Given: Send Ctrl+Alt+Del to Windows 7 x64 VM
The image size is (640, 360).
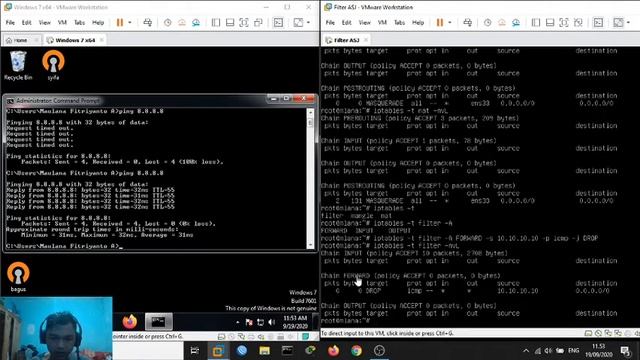Looking at the screenshot, I should click(148, 22).
